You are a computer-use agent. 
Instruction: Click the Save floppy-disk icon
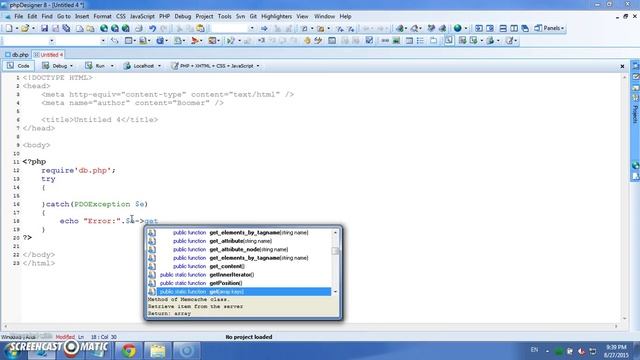click(44, 28)
